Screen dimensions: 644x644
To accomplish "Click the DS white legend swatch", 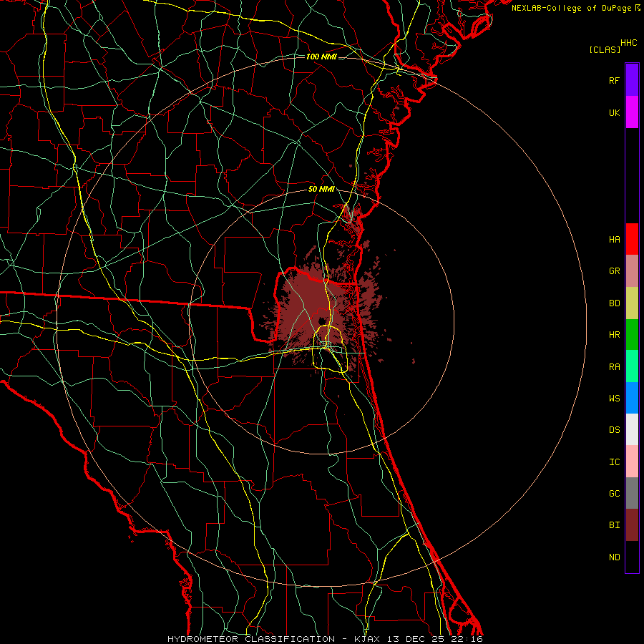I will pos(632,429).
